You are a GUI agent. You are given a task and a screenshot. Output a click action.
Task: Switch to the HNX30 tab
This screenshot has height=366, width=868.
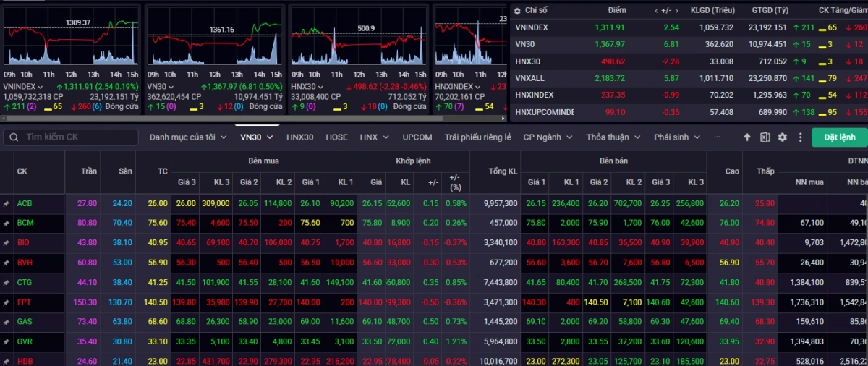300,137
